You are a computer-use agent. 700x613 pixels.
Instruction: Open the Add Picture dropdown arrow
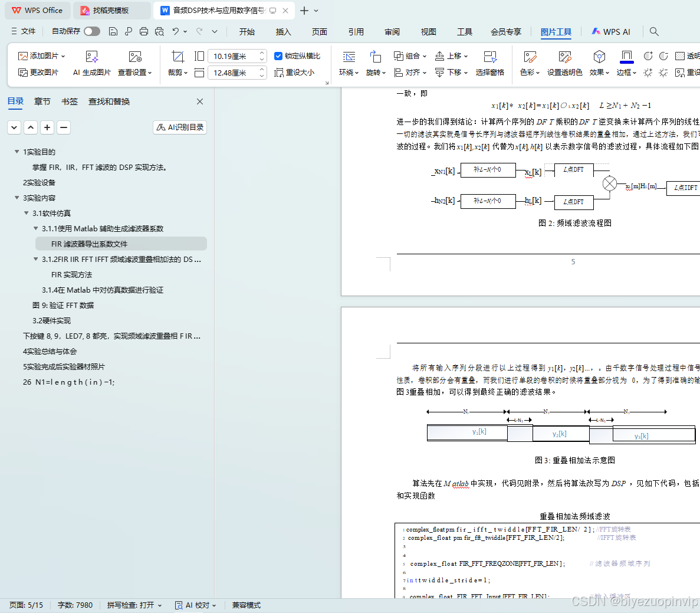tap(63, 56)
